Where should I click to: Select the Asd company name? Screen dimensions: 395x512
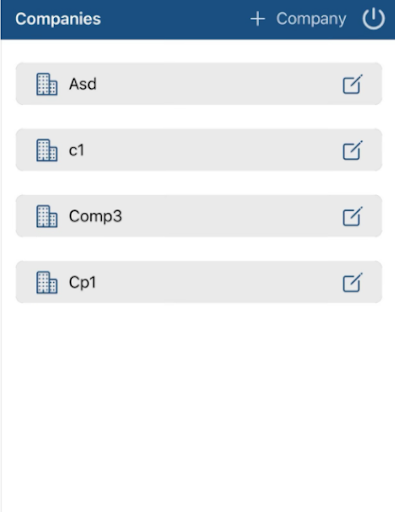coord(83,84)
